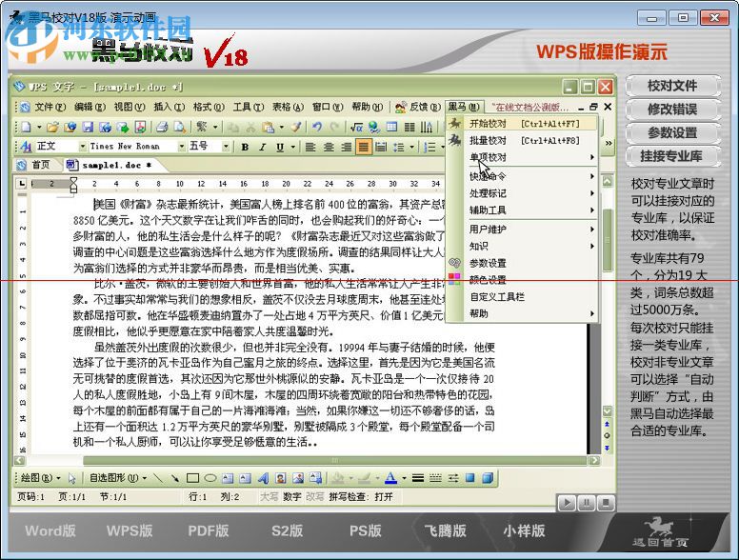The image size is (739, 560).
Task: Apply distributed alignment
Action: coord(381,147)
